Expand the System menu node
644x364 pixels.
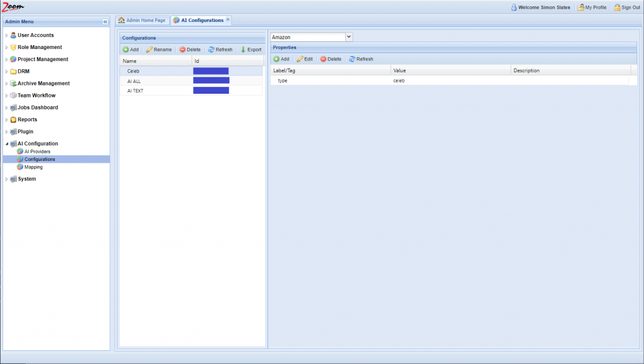tap(6, 179)
